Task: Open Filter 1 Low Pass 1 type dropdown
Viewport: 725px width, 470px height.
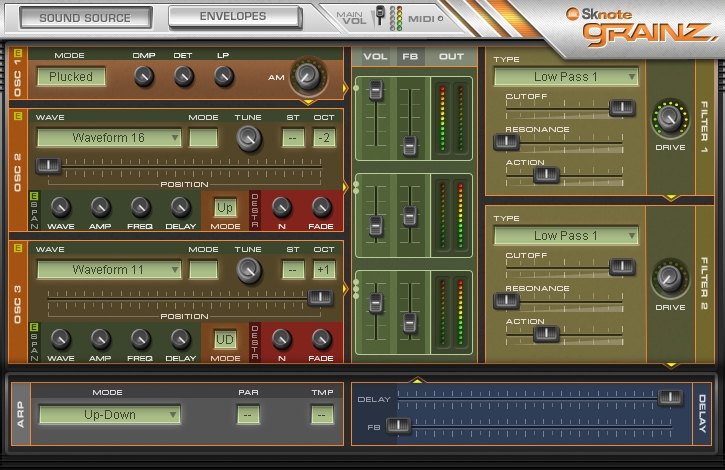Action: coord(566,77)
